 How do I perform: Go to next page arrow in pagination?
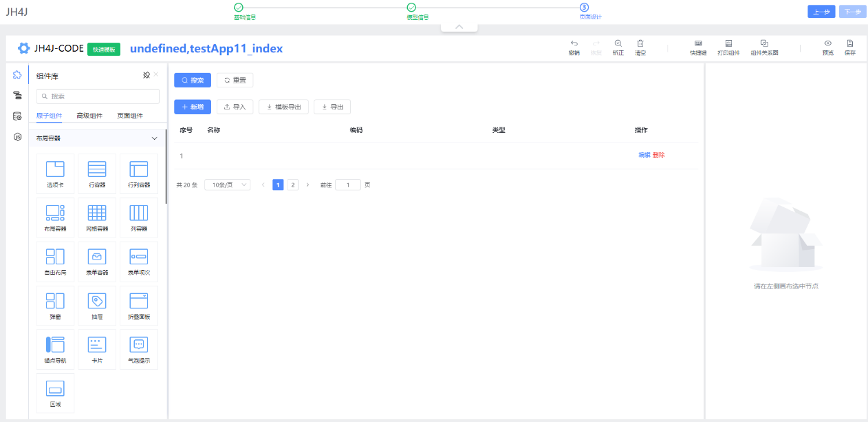(x=307, y=185)
